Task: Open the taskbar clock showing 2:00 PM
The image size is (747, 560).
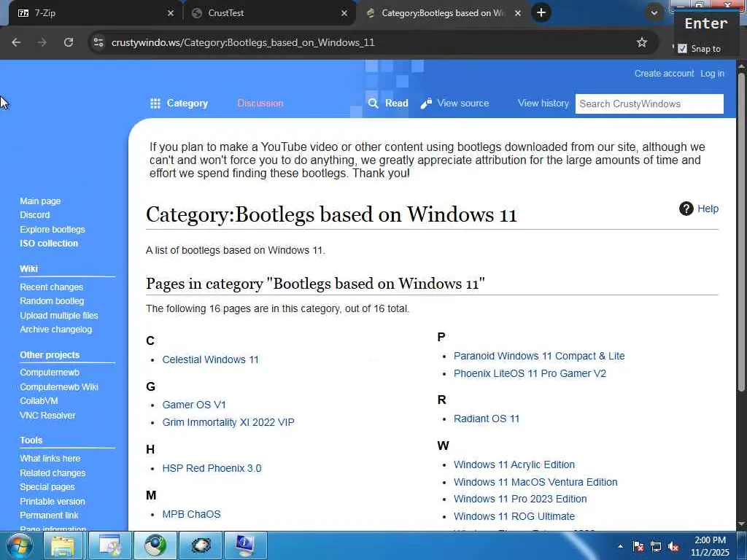Action: pos(711,546)
